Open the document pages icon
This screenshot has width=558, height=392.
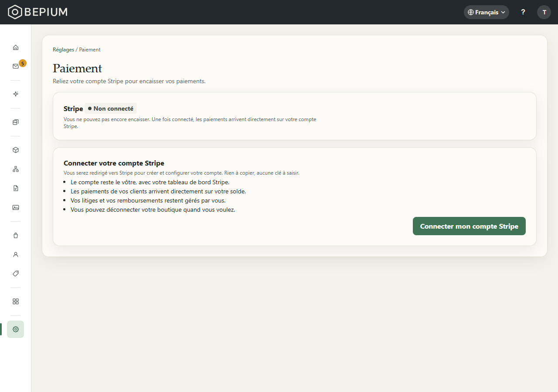point(16,188)
